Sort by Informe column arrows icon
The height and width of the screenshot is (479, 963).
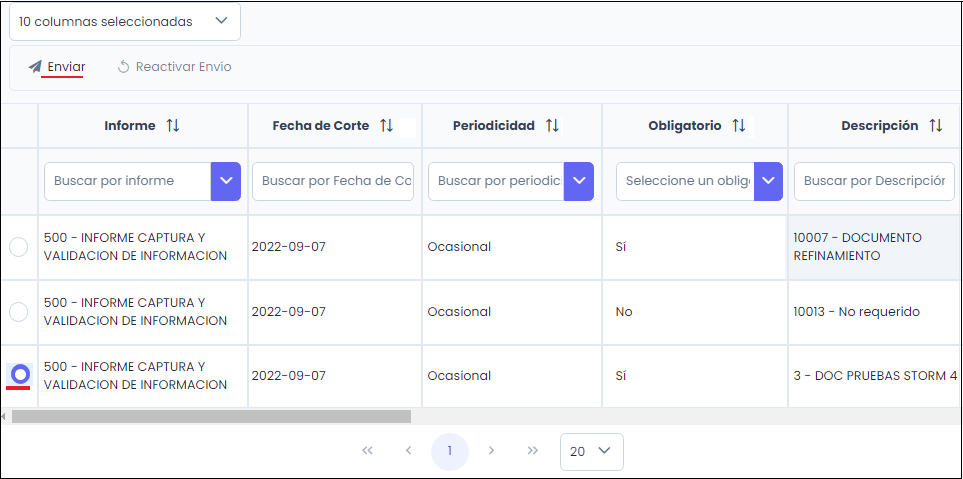[173, 126]
